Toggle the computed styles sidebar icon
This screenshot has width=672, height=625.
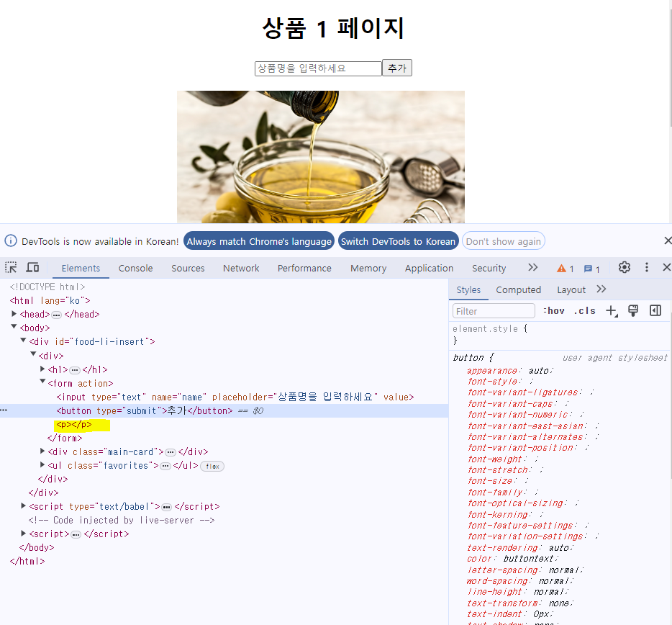pyautogui.click(x=655, y=310)
